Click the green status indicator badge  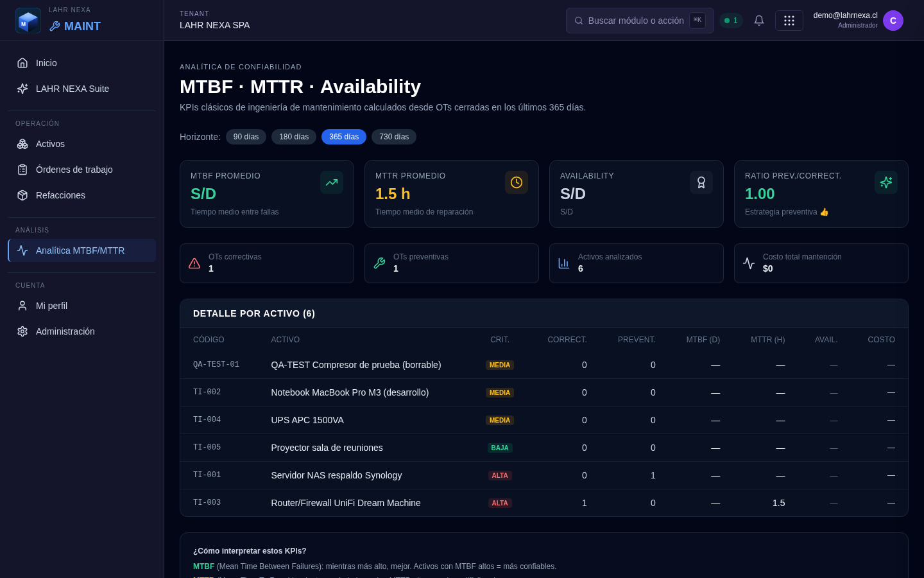(x=731, y=21)
